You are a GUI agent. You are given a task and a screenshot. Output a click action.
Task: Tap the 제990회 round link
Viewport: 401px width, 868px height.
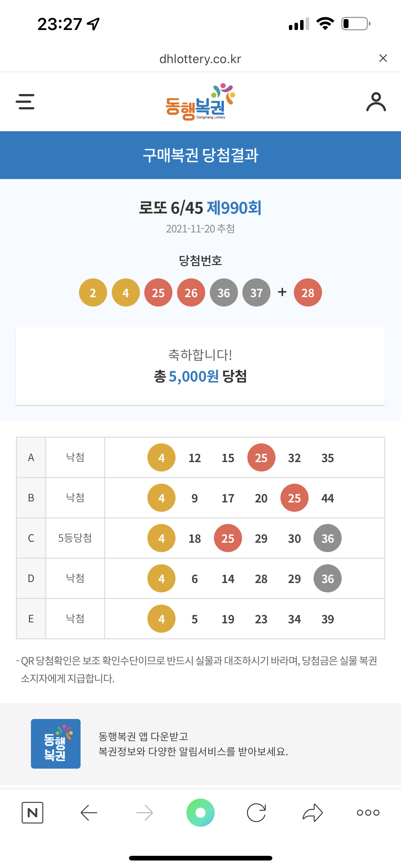234,207
